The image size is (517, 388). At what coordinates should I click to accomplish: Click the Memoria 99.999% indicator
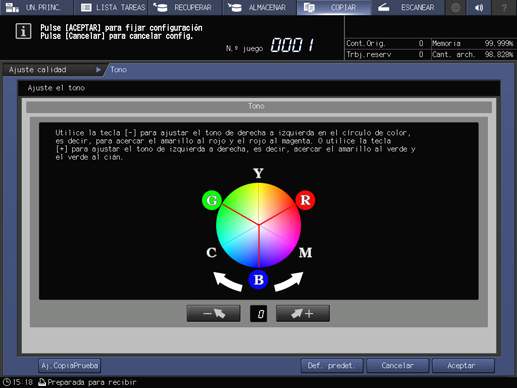click(x=472, y=43)
